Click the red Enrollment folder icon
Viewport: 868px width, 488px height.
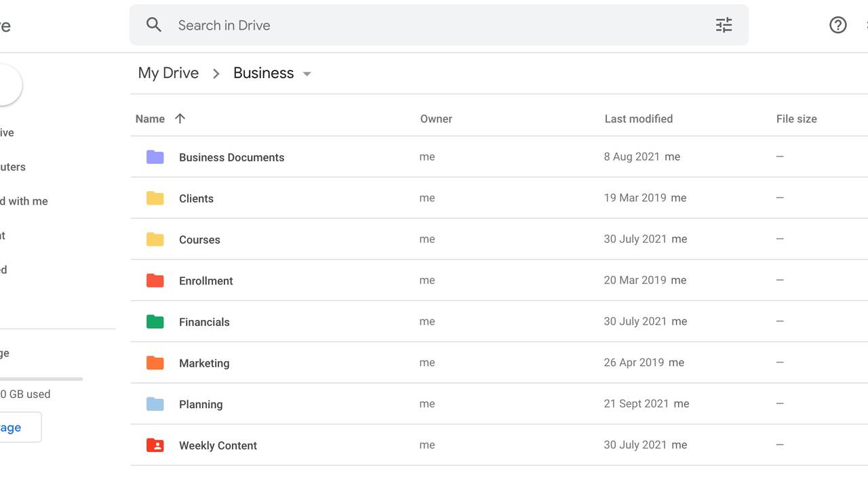point(155,280)
